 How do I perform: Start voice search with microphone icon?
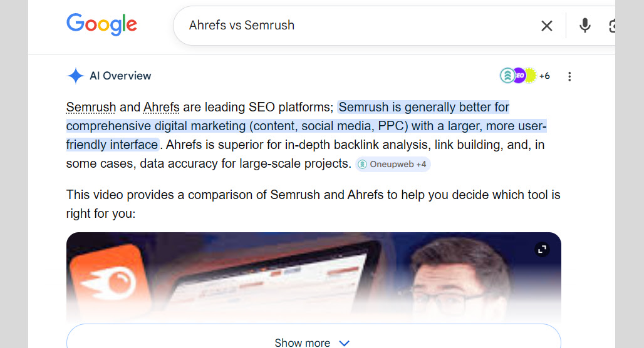tap(585, 26)
